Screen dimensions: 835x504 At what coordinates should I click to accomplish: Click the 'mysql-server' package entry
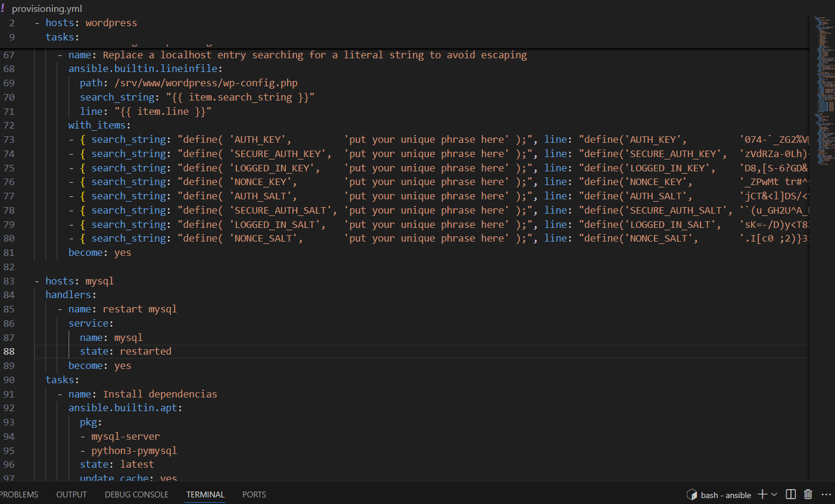click(x=126, y=436)
